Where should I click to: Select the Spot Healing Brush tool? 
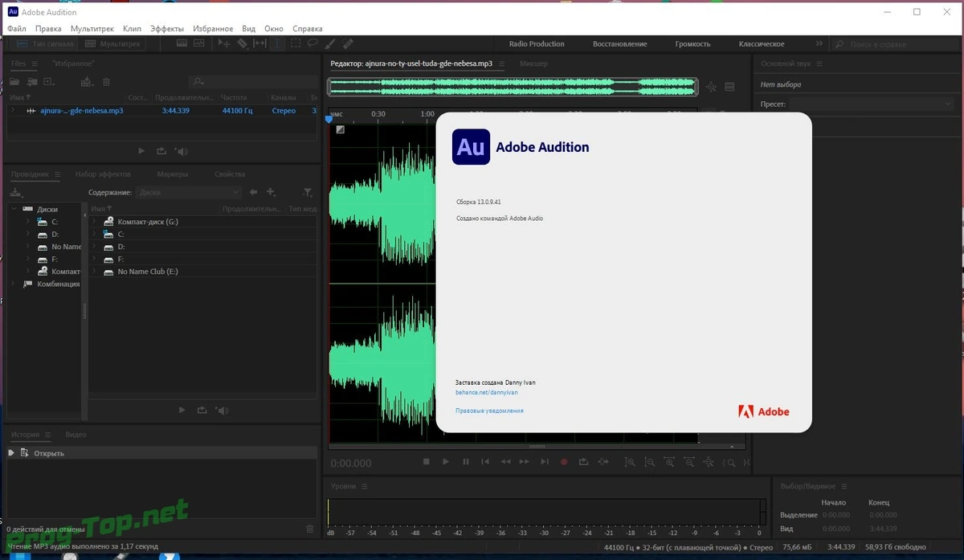click(348, 43)
